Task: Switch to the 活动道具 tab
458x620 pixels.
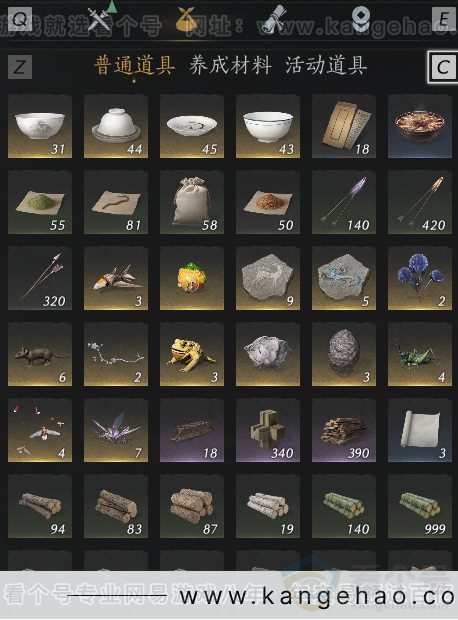Action: (326, 65)
